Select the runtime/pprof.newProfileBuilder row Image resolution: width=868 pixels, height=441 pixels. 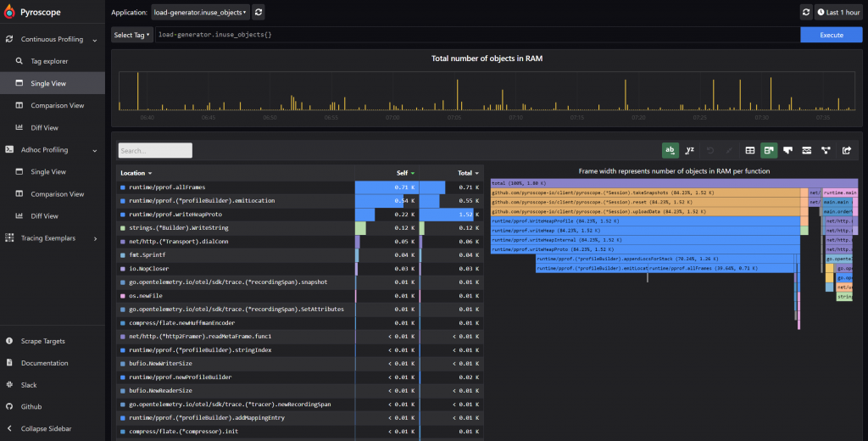coord(299,377)
